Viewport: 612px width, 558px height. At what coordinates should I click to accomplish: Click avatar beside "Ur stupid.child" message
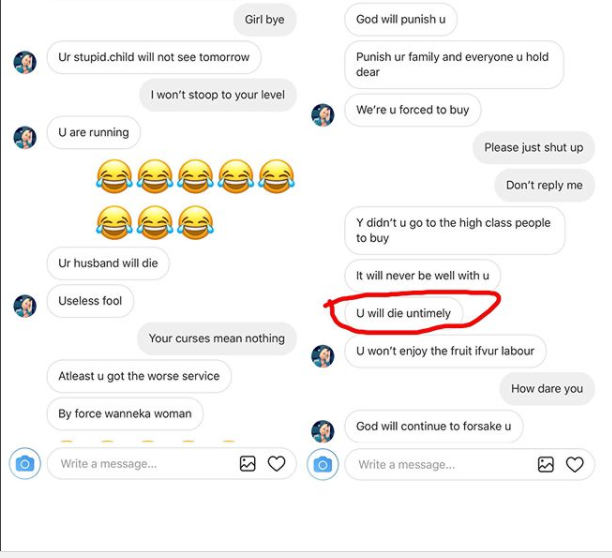(x=25, y=62)
